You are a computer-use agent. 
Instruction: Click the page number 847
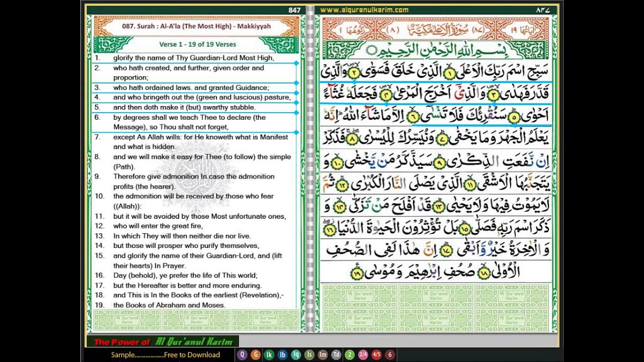294,10
